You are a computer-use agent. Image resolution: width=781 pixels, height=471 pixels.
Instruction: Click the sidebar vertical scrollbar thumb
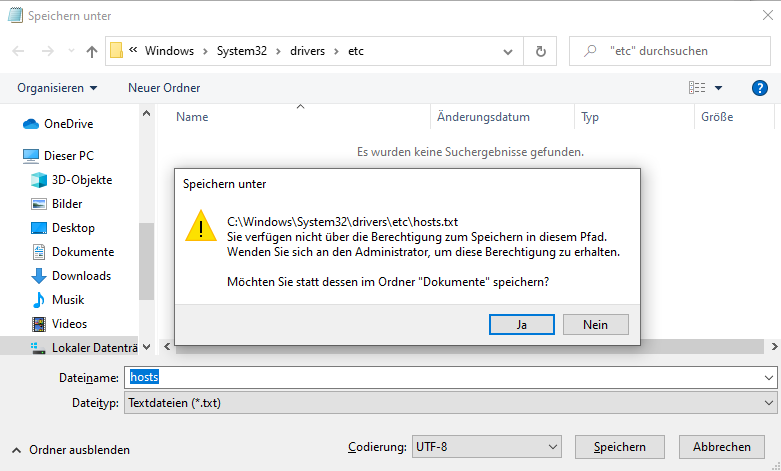click(x=146, y=261)
